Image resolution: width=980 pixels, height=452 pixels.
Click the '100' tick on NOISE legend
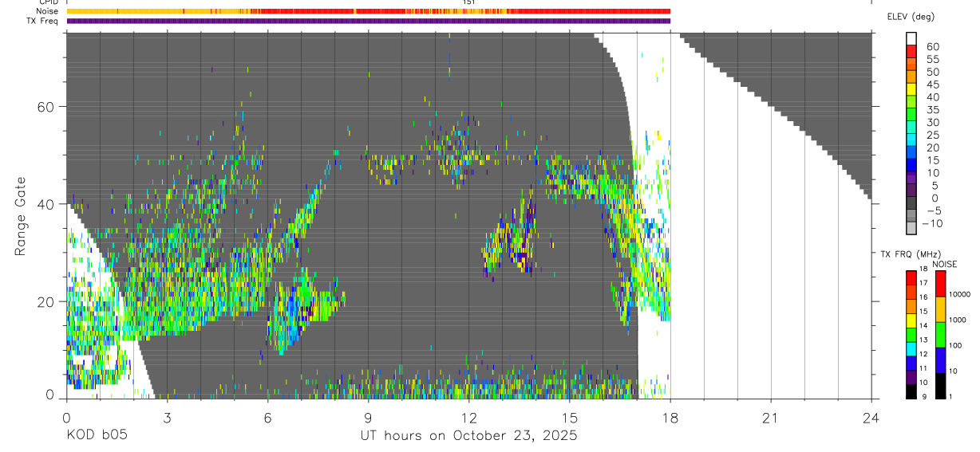point(956,346)
